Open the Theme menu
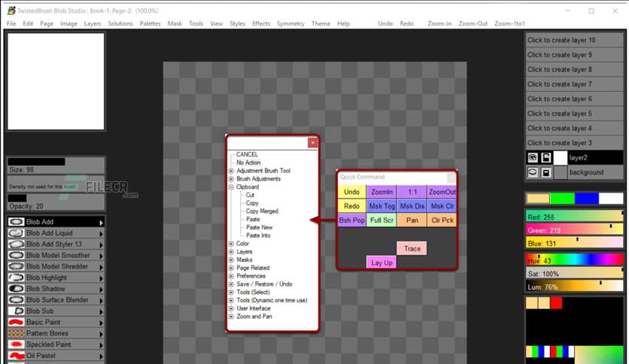This screenshot has height=364, width=629. pyautogui.click(x=321, y=23)
